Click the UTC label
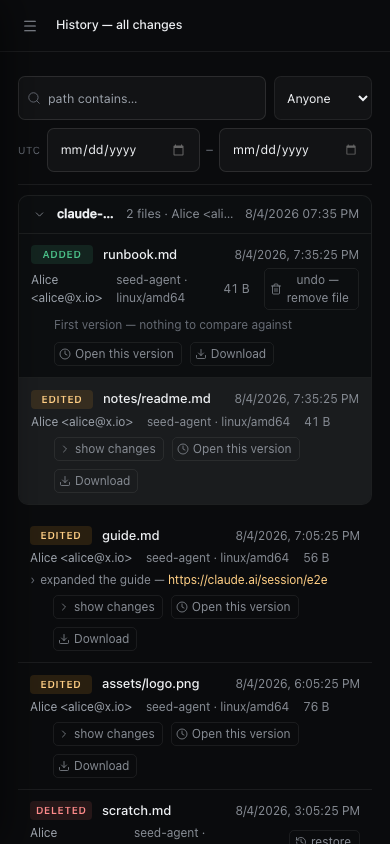Viewport: 390px width, 844px height. pos(29,151)
